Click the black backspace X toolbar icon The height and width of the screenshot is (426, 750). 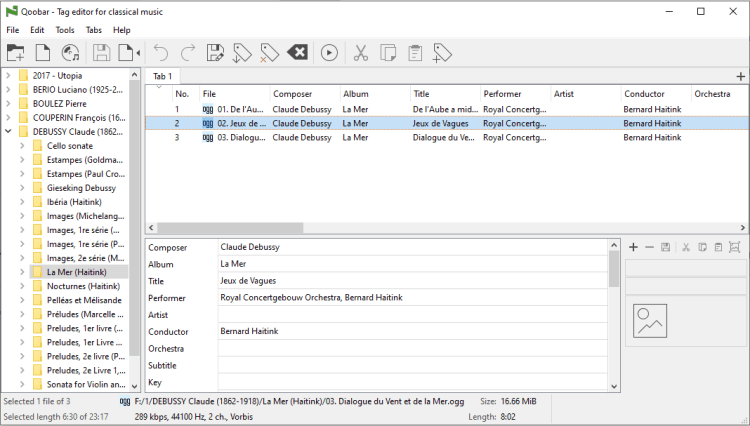click(x=298, y=52)
